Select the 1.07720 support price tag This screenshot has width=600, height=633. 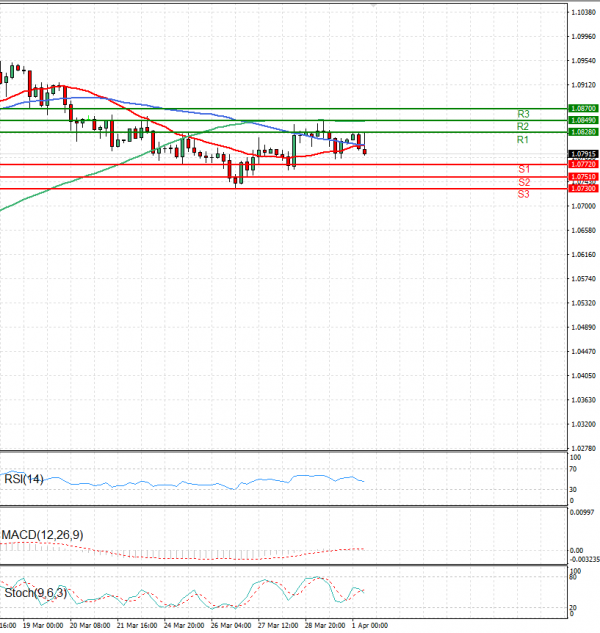point(583,164)
